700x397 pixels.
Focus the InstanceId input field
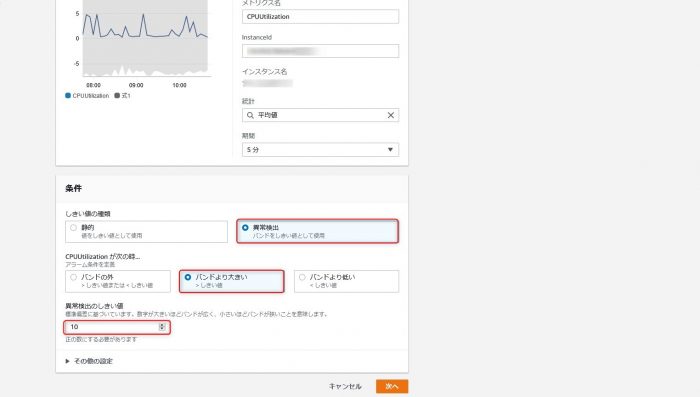pos(320,51)
